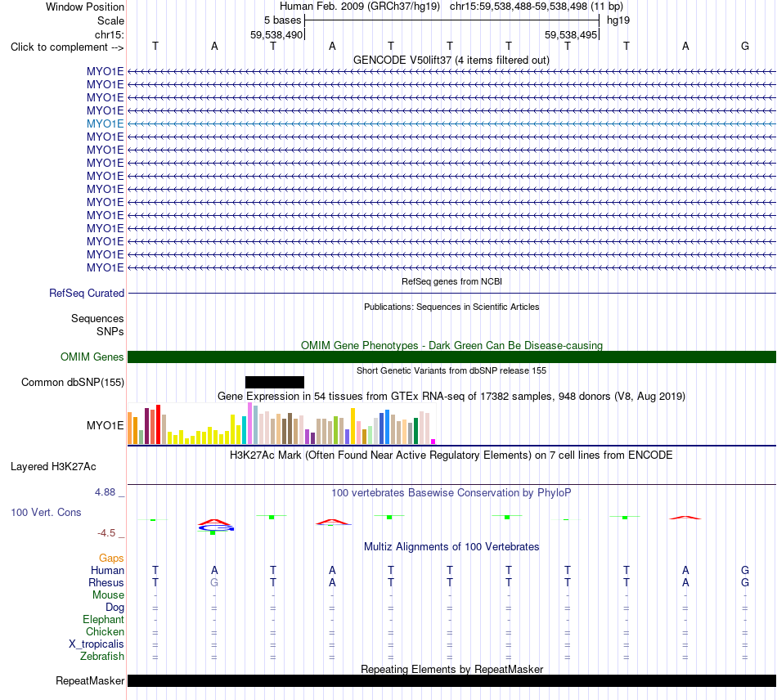Screen dimensions: 777x700
Task: Click the Rhesus alignment row label
Action: 106,582
